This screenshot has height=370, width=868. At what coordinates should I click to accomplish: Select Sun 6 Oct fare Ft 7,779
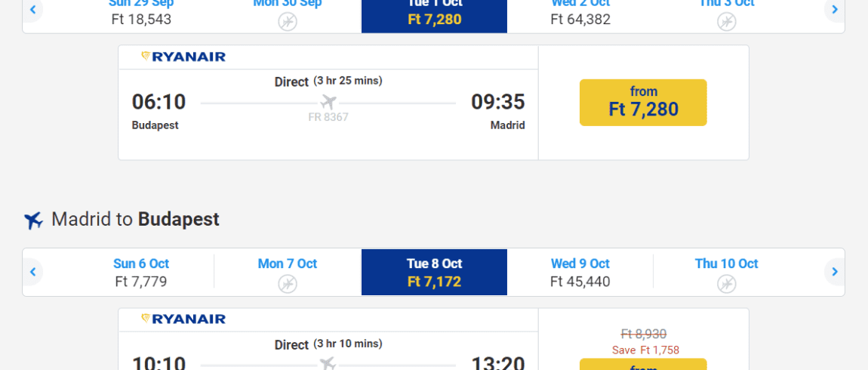coord(141,272)
